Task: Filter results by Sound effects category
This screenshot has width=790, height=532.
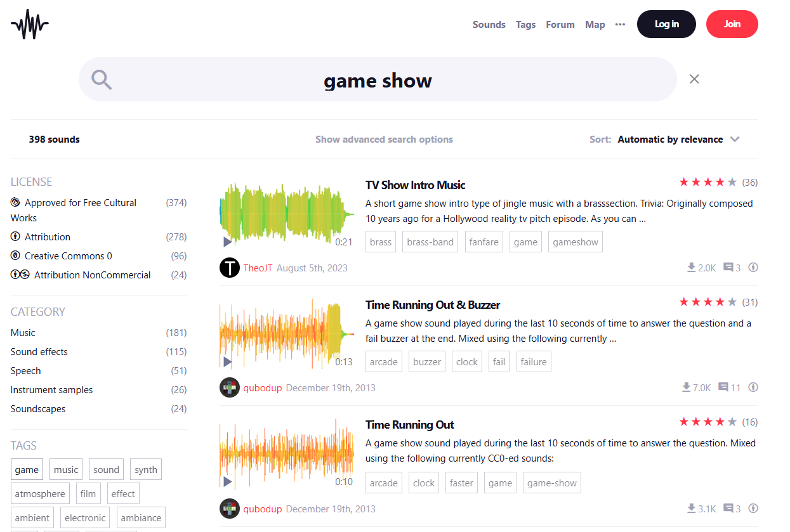Action: tap(39, 352)
